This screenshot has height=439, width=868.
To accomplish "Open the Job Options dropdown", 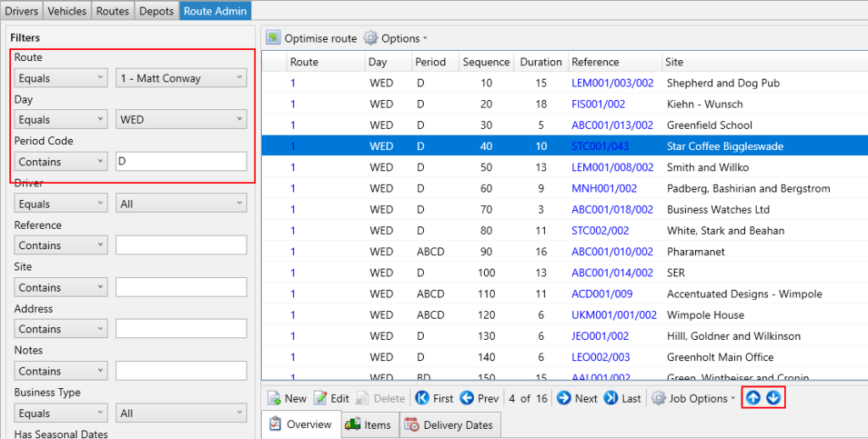I will pyautogui.click(x=693, y=398).
